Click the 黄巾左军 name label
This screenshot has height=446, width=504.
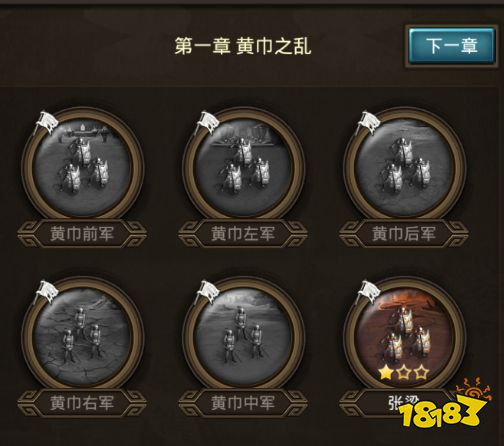coord(243,234)
